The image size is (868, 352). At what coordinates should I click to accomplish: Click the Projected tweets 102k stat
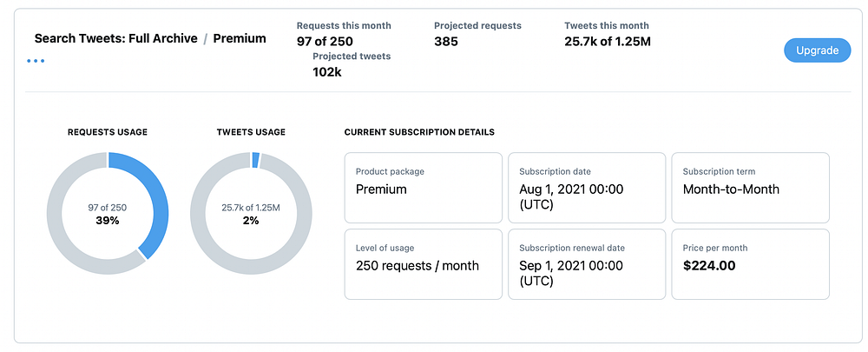[x=351, y=64]
